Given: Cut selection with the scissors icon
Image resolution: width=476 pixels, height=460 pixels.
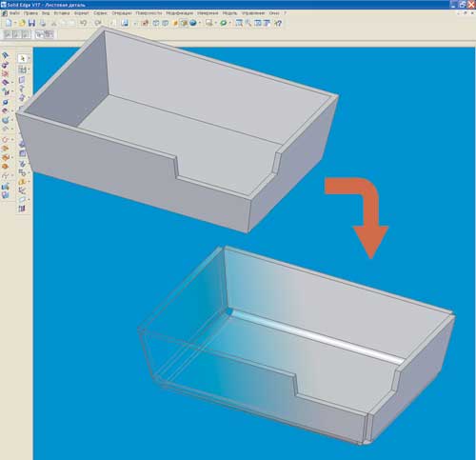Looking at the screenshot, I should click(x=54, y=23).
